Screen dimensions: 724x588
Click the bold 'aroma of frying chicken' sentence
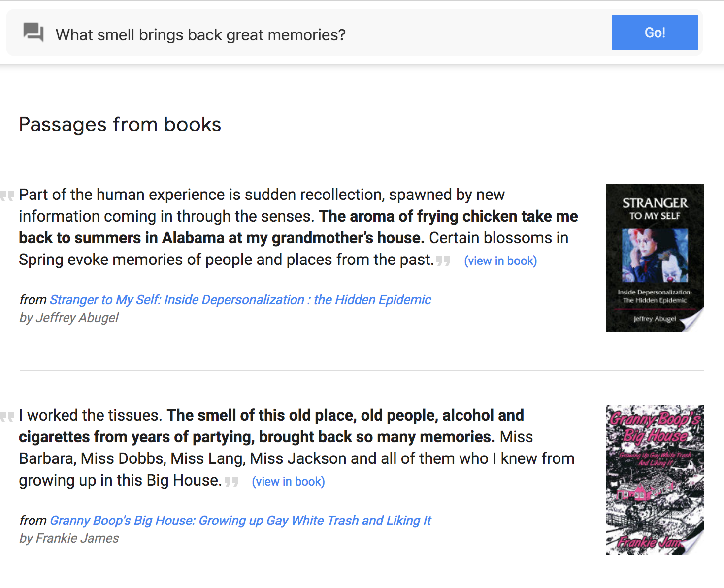pyautogui.click(x=298, y=227)
